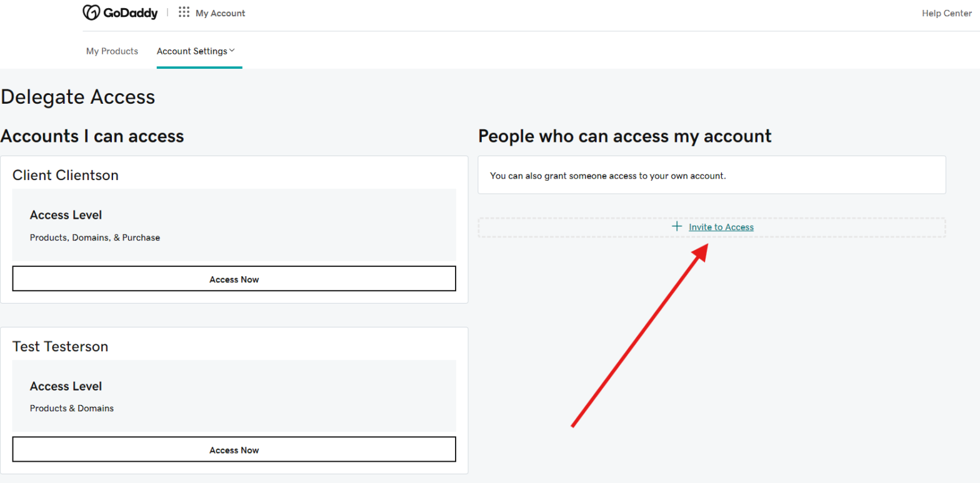Click the Client Clientson card title
Screen dimensions: 980x483
click(x=65, y=176)
